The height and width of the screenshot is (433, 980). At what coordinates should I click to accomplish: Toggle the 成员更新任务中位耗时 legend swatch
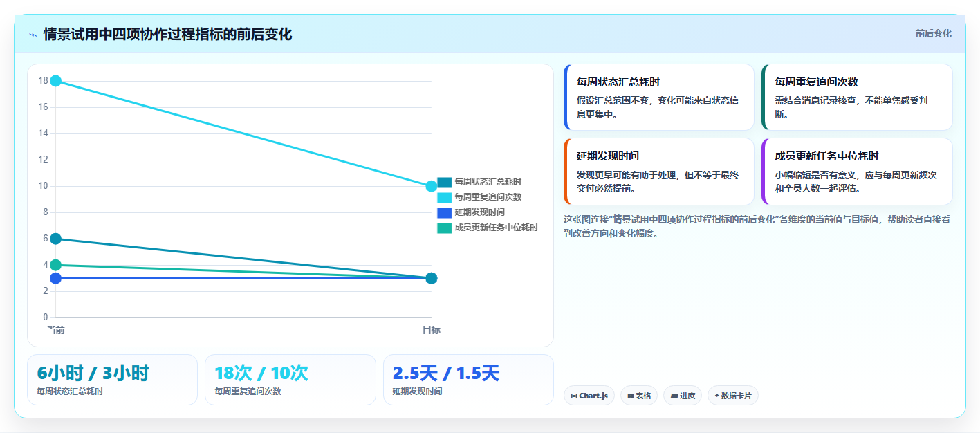click(444, 228)
